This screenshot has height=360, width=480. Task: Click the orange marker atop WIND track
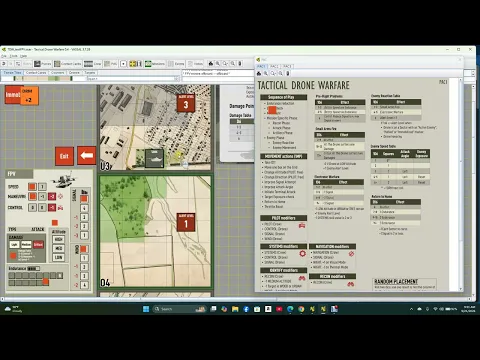[84, 249]
